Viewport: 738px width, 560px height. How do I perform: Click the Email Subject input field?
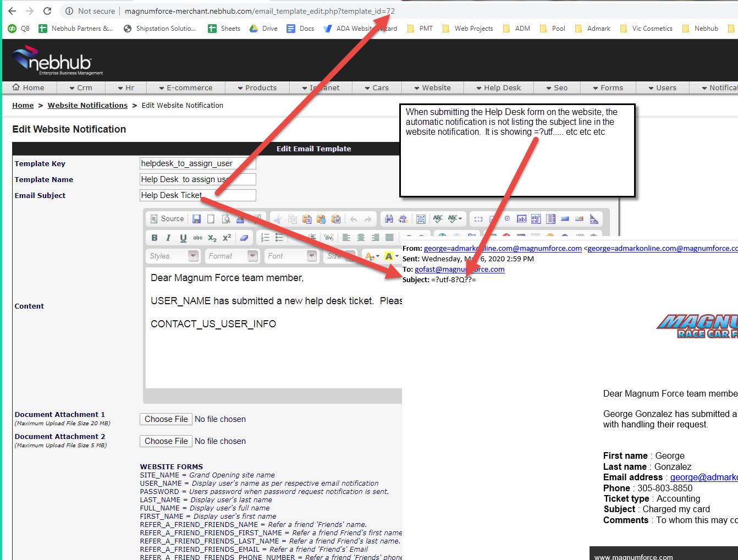tap(198, 195)
